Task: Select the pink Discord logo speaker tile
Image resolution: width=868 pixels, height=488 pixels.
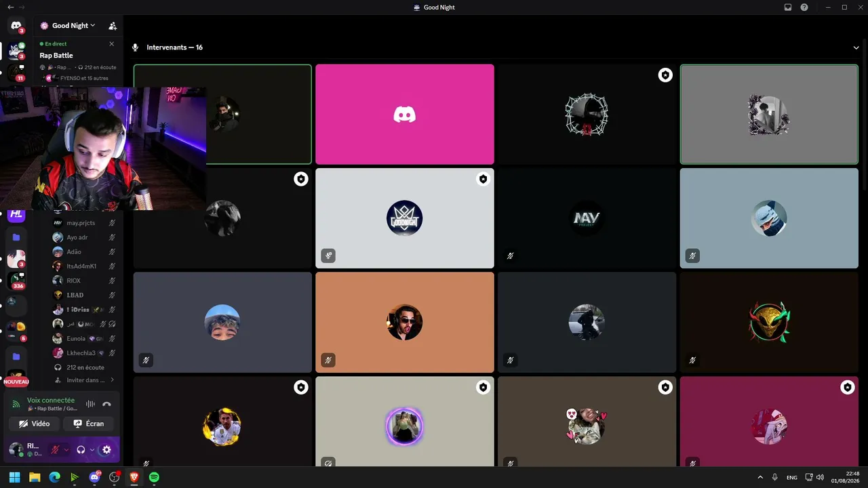Action: (405, 115)
